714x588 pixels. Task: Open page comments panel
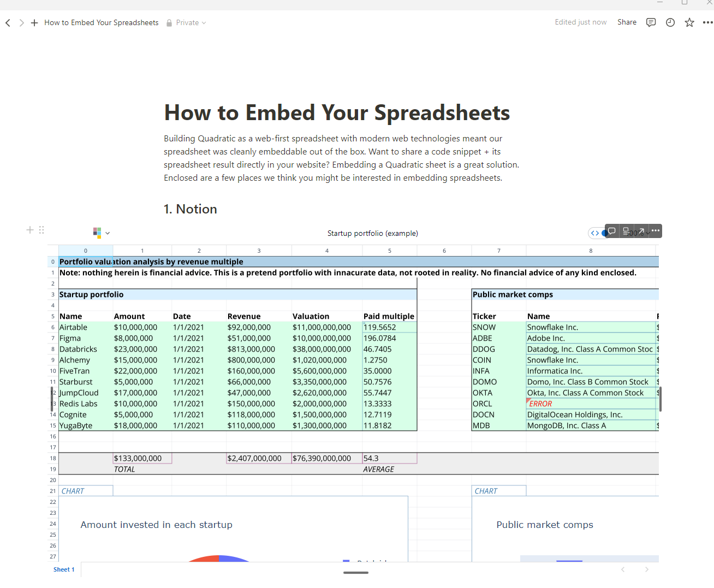(651, 22)
